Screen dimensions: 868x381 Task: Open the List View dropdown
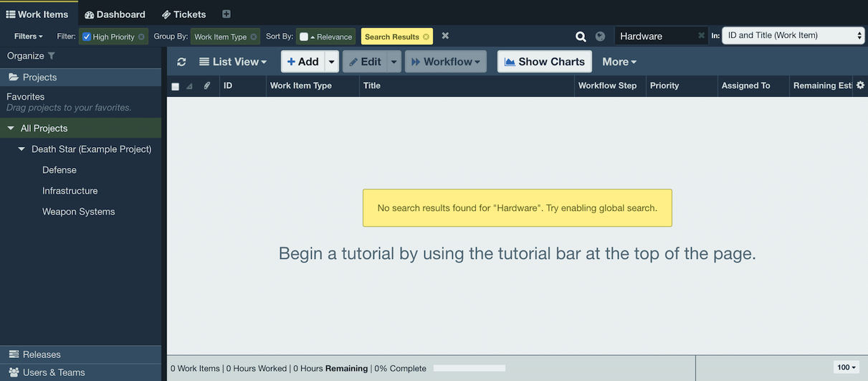tap(233, 62)
